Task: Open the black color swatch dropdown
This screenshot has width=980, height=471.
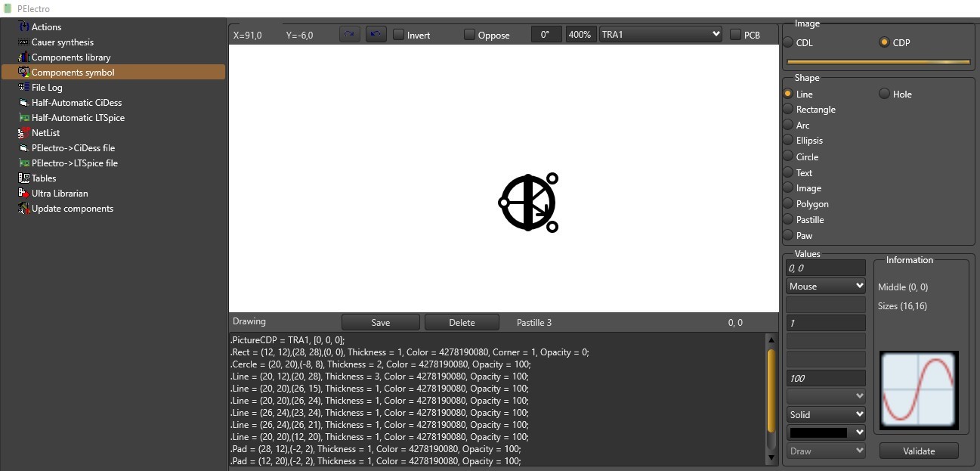Action: 825,432
